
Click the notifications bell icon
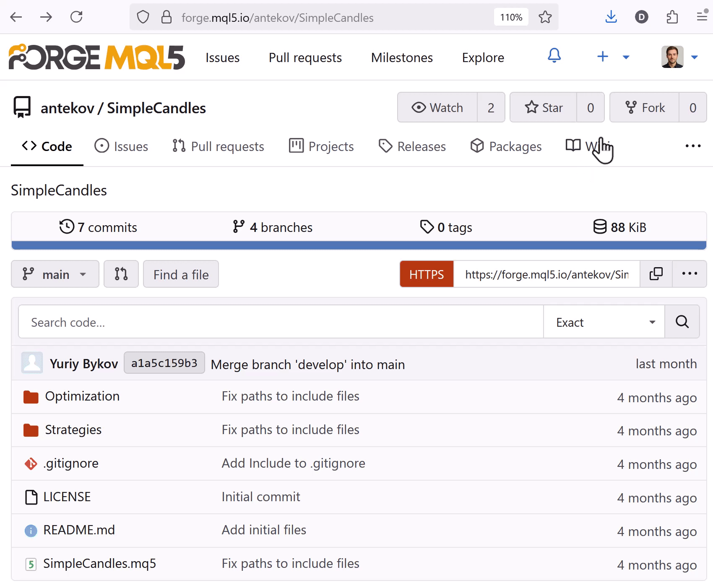click(554, 56)
